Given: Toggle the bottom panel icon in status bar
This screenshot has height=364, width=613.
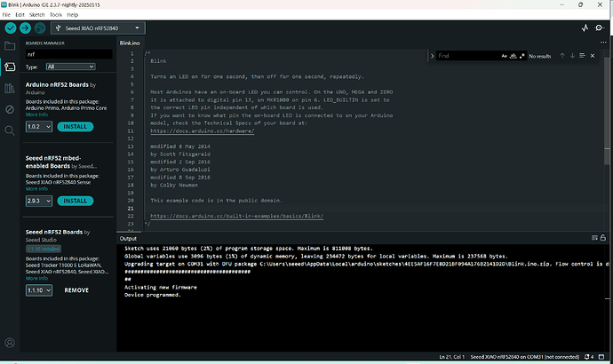Looking at the screenshot, I should 601,357.
